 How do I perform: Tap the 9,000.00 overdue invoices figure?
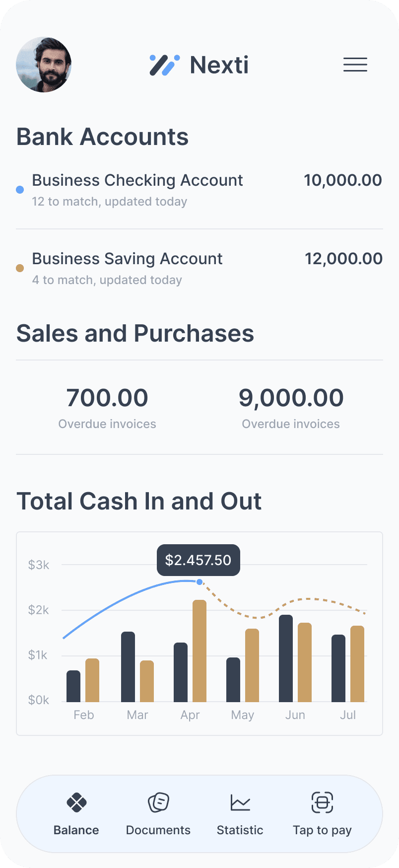(x=291, y=397)
